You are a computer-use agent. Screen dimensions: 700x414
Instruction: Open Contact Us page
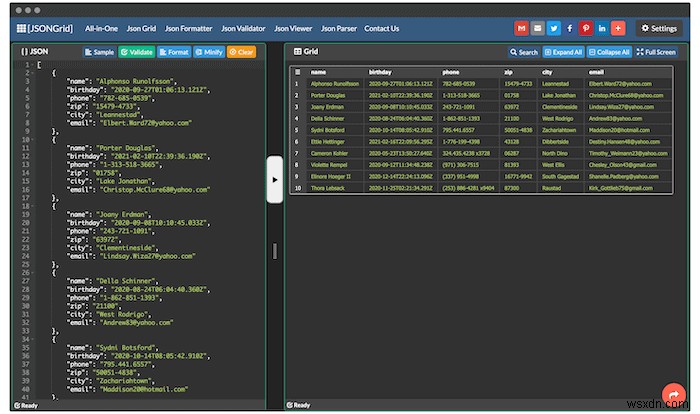click(x=381, y=29)
